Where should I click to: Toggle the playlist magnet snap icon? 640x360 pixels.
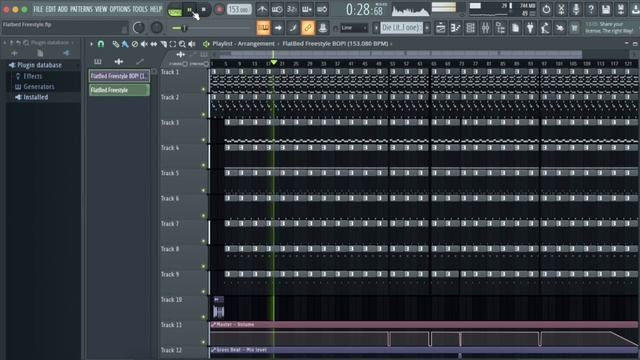[101, 44]
